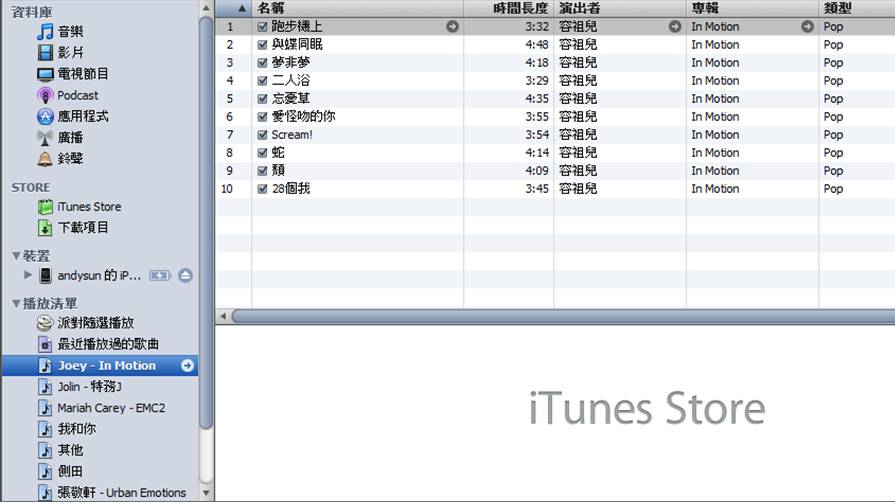Collapse the 播放清單 playlists section
Image resolution: width=895 pixels, height=502 pixels.
click(x=17, y=303)
